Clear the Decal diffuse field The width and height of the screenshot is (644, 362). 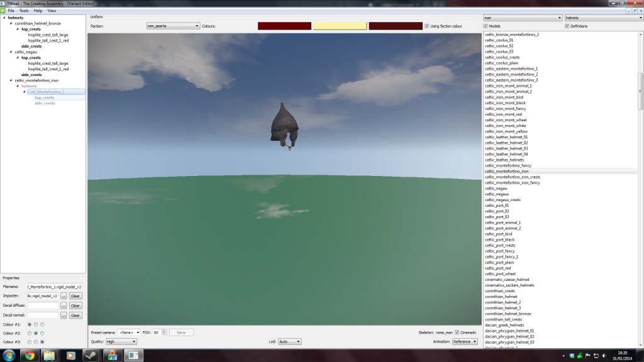tap(75, 305)
